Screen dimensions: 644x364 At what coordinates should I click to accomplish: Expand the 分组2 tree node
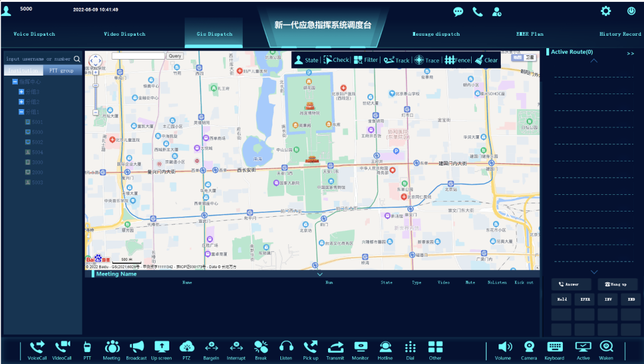[x=21, y=102]
